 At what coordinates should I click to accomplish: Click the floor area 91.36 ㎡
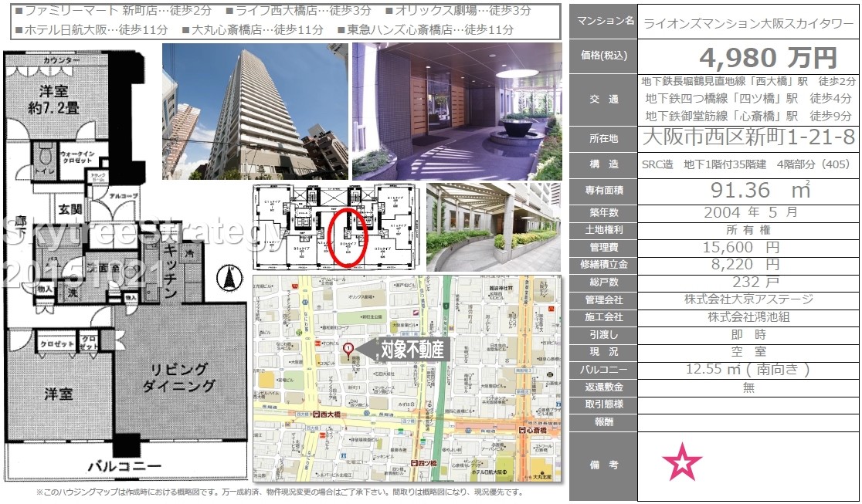761,190
